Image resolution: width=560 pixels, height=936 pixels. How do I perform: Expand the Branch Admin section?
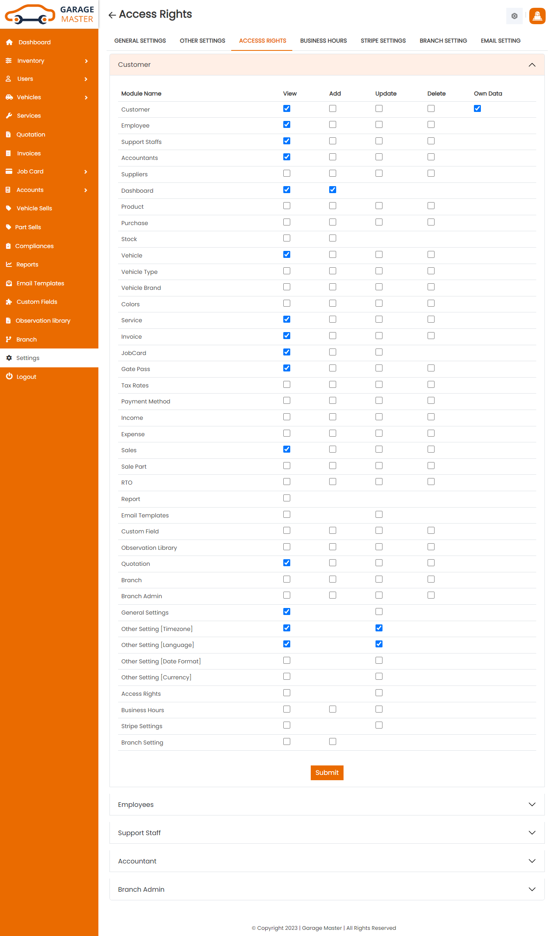pos(532,889)
